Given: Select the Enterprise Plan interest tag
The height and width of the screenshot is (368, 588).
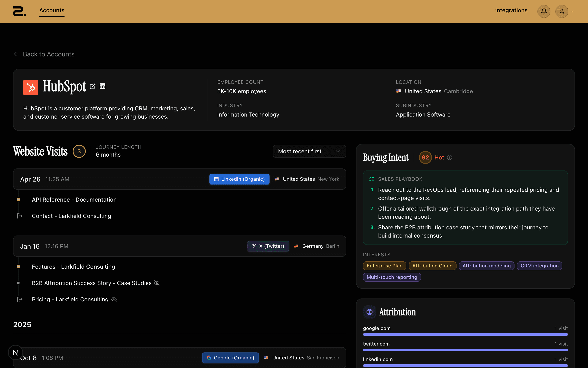Looking at the screenshot, I should point(384,266).
